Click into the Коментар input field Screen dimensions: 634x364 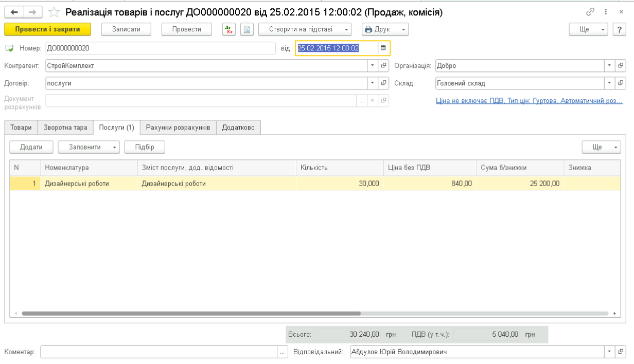[158, 352]
